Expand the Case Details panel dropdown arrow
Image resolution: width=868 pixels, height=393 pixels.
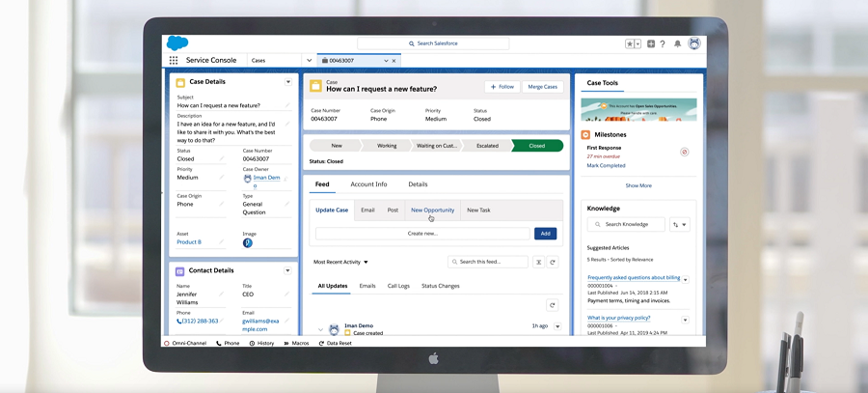pyautogui.click(x=288, y=82)
